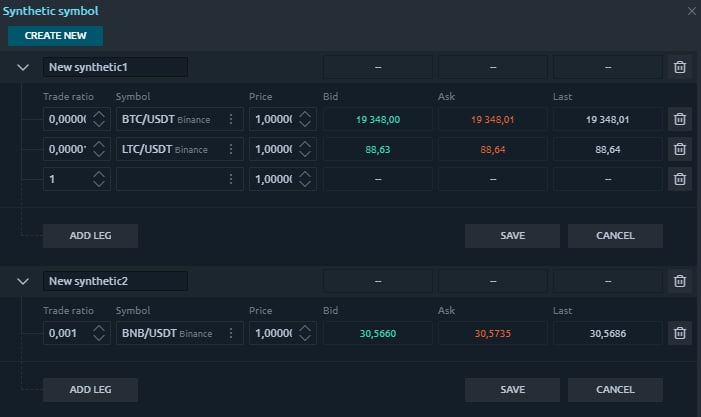The height and width of the screenshot is (417, 701).
Task: Delete the empty third leg row
Action: [680, 179]
